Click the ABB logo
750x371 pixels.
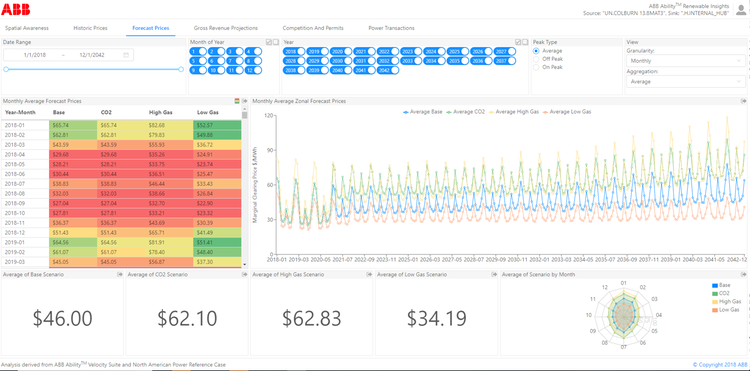click(x=16, y=9)
